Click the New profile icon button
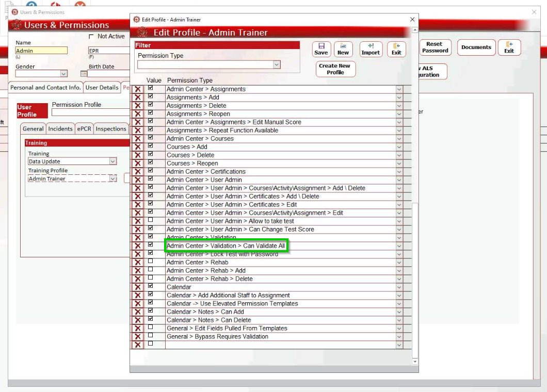 pos(343,49)
